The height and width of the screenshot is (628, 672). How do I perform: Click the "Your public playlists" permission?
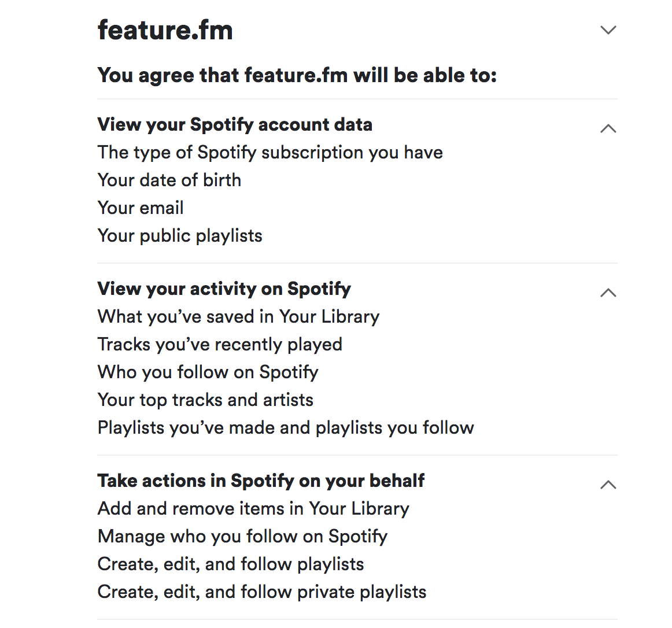tap(180, 235)
